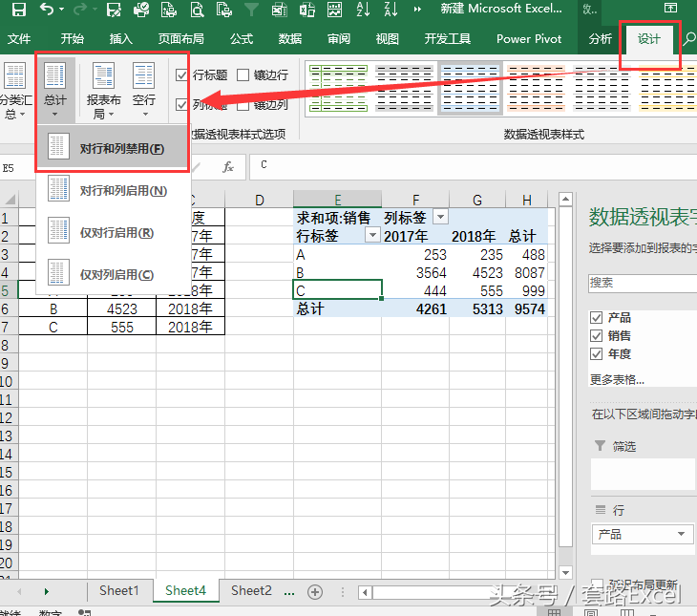Viewport: 697px width, 616px height.
Task: Toggle the 列标题 column headers checkbox
Action: point(181,105)
